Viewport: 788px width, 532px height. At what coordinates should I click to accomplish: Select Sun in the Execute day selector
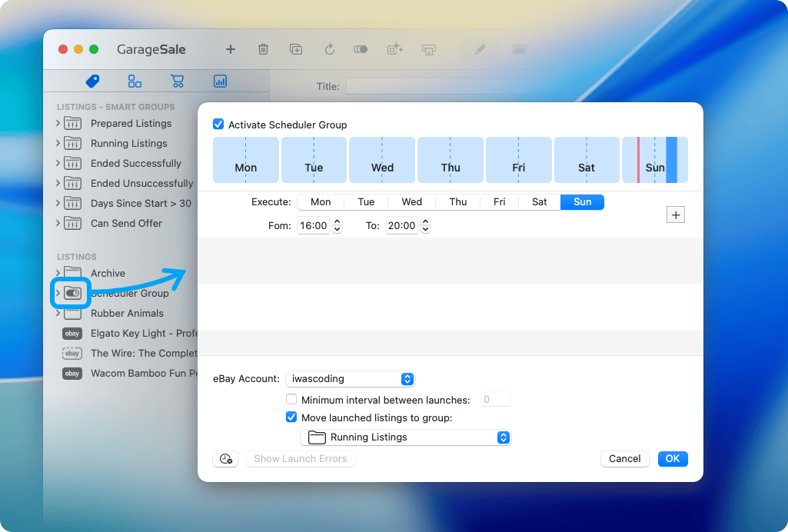[x=582, y=202]
